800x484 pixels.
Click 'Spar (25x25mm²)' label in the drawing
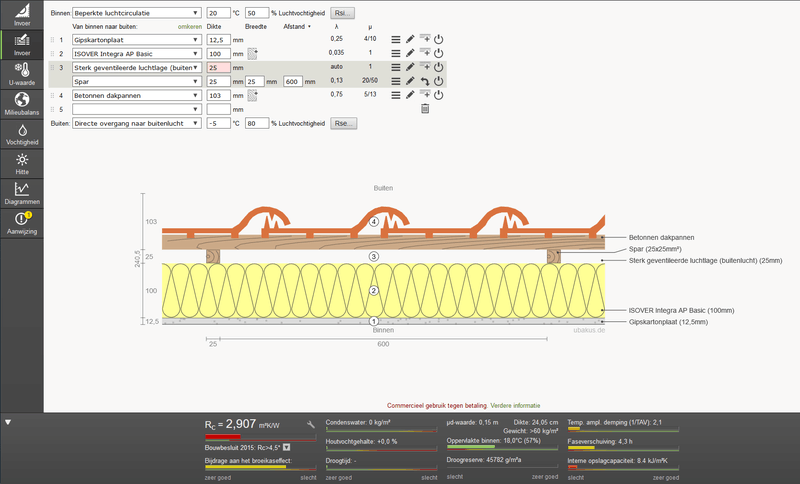[655, 249]
